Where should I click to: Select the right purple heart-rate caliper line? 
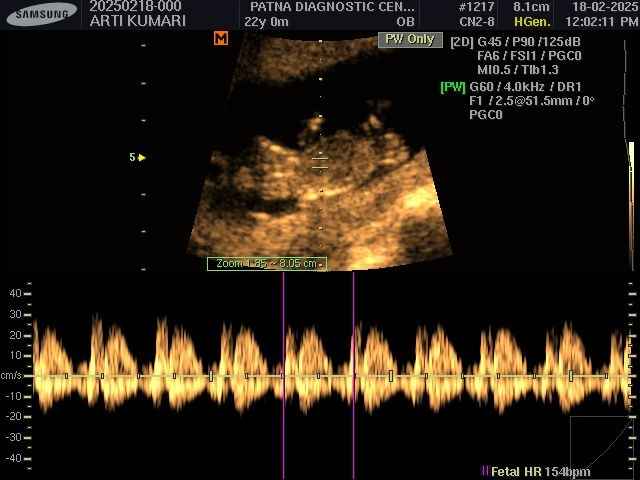353,376
